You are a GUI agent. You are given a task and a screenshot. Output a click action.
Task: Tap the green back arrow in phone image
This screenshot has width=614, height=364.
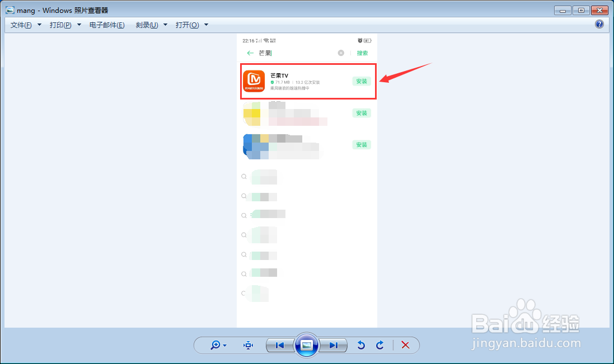coord(250,53)
